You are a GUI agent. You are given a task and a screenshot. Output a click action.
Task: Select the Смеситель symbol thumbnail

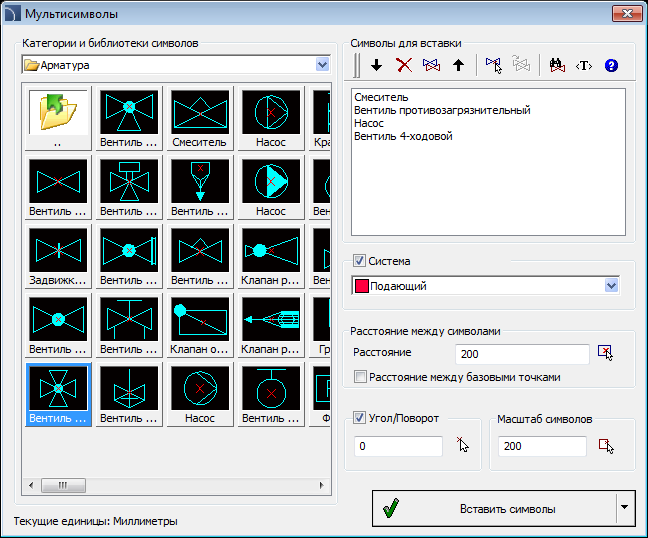pyautogui.click(x=200, y=118)
